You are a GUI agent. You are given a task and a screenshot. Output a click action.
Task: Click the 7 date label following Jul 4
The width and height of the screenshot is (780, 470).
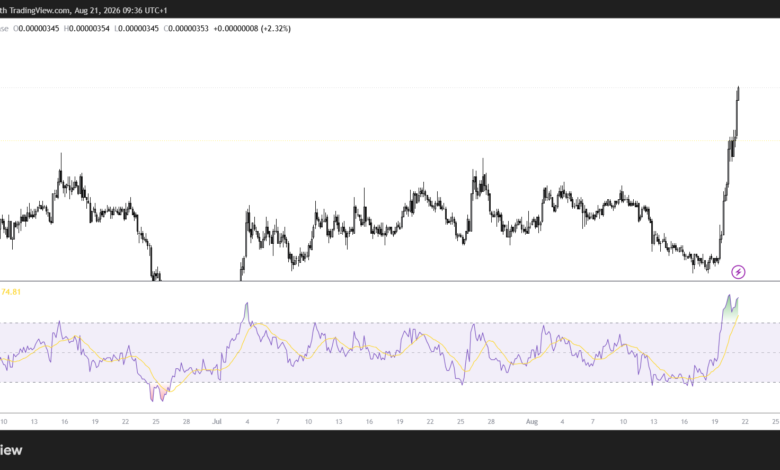(x=278, y=421)
